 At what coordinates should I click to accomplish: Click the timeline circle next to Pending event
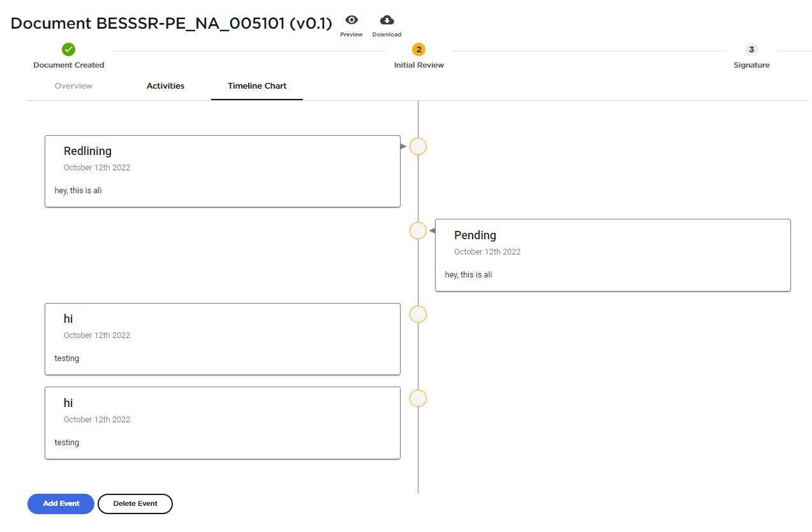tap(418, 230)
